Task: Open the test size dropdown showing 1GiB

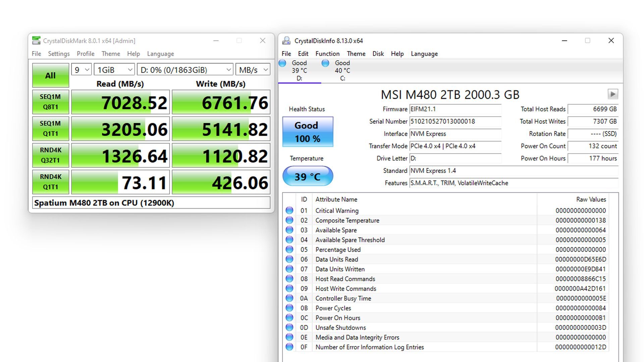Action: click(114, 70)
